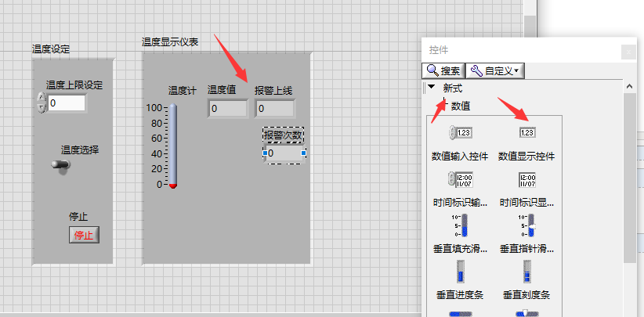Click the 温度值 label
Screen dimensions: 644x317
tap(222, 90)
